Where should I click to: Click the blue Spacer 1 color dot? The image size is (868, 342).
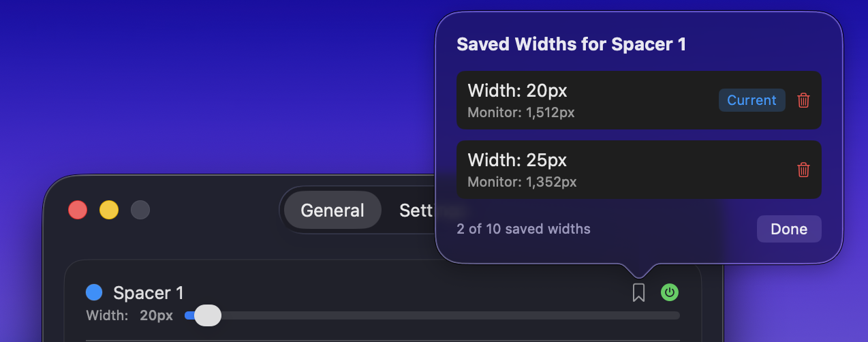pos(94,293)
